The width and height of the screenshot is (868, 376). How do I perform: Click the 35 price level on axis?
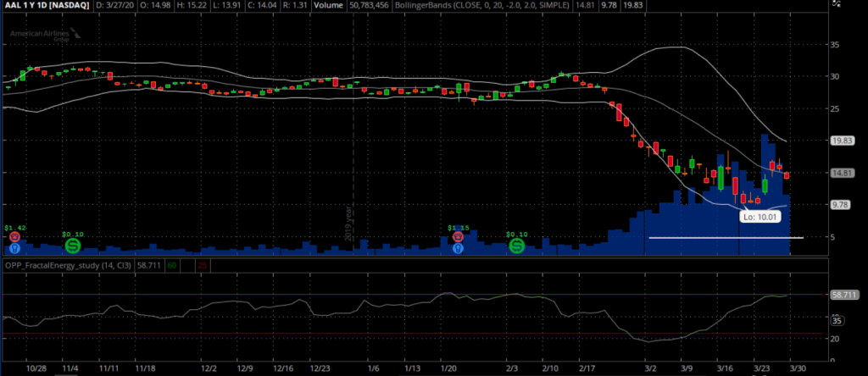tap(837, 45)
